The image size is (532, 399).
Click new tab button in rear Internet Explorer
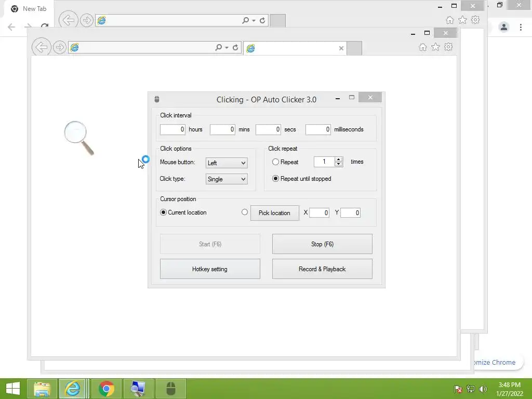point(277,21)
